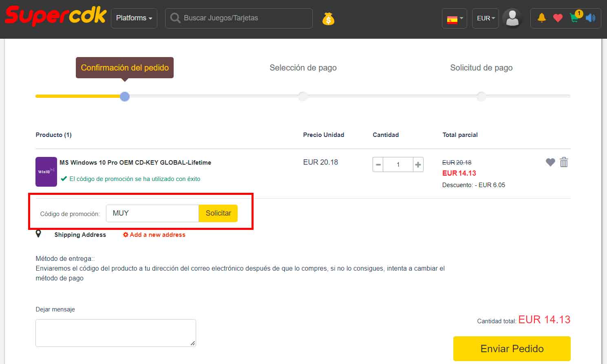Click the speaker announcements icon

coord(590,18)
